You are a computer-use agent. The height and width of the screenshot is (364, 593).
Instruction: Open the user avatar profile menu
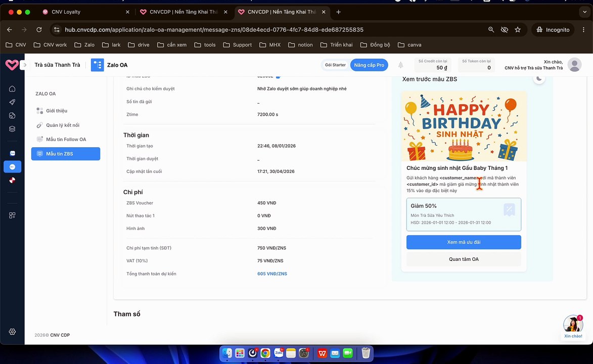pyautogui.click(x=574, y=65)
